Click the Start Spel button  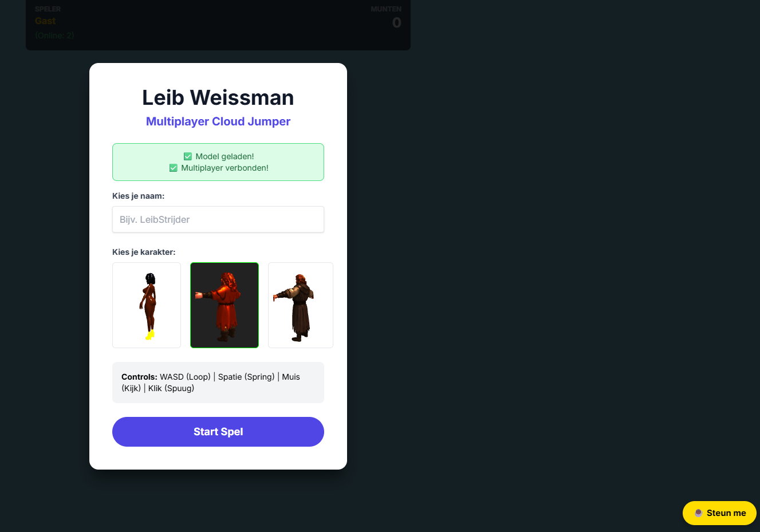tap(218, 432)
